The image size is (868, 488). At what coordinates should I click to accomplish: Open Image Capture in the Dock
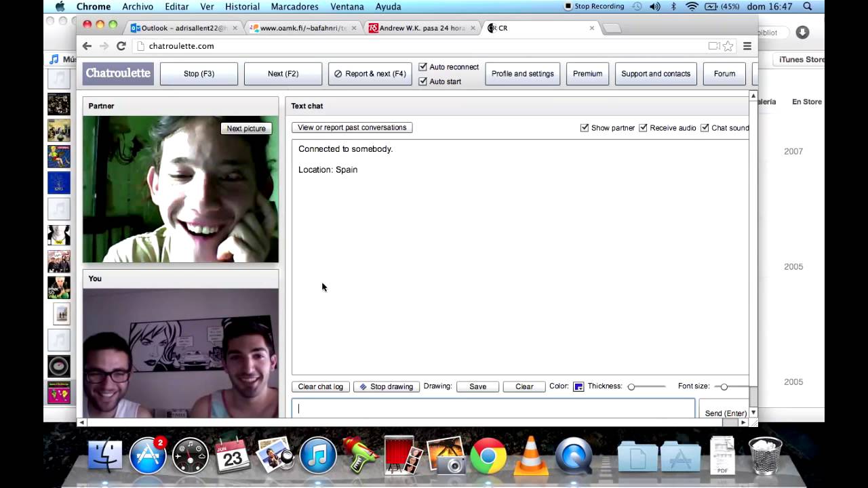pos(446,455)
